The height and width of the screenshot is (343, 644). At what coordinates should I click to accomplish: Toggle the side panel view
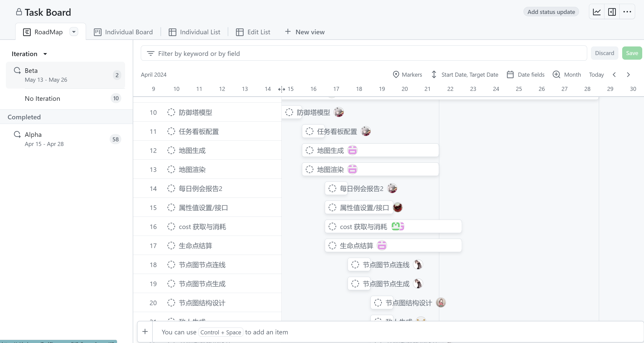pos(612,12)
